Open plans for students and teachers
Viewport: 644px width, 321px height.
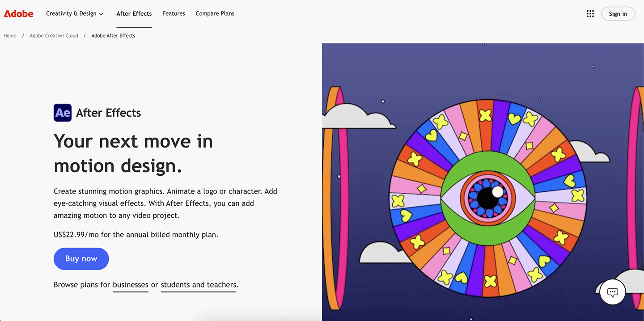click(199, 284)
